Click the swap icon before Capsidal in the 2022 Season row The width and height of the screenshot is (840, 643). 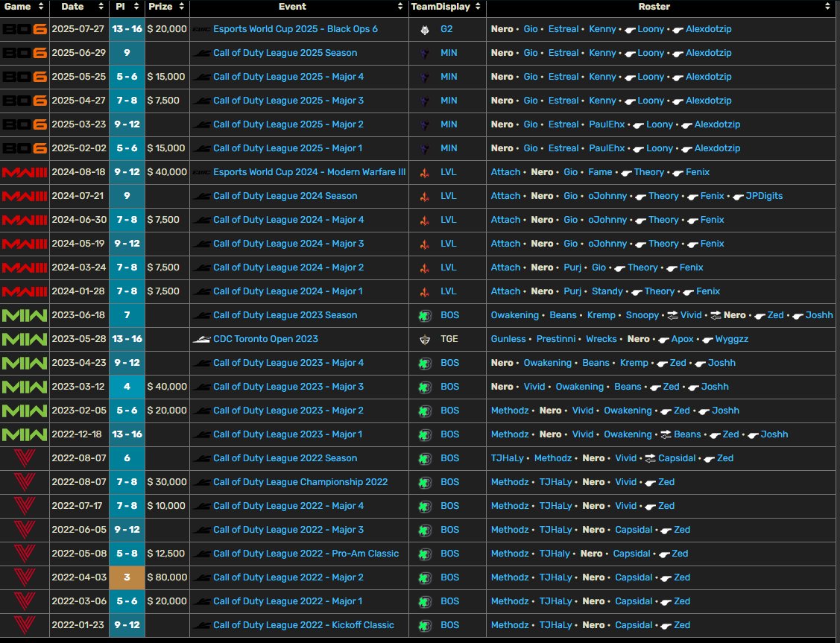click(651, 458)
